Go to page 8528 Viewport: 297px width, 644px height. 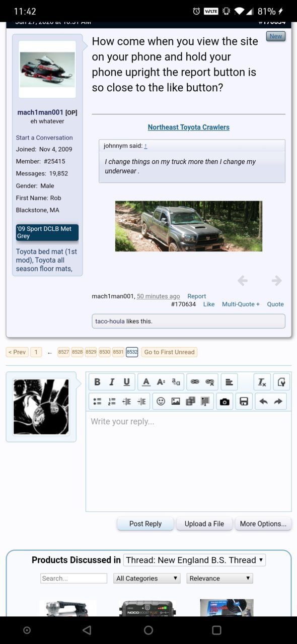point(77,352)
